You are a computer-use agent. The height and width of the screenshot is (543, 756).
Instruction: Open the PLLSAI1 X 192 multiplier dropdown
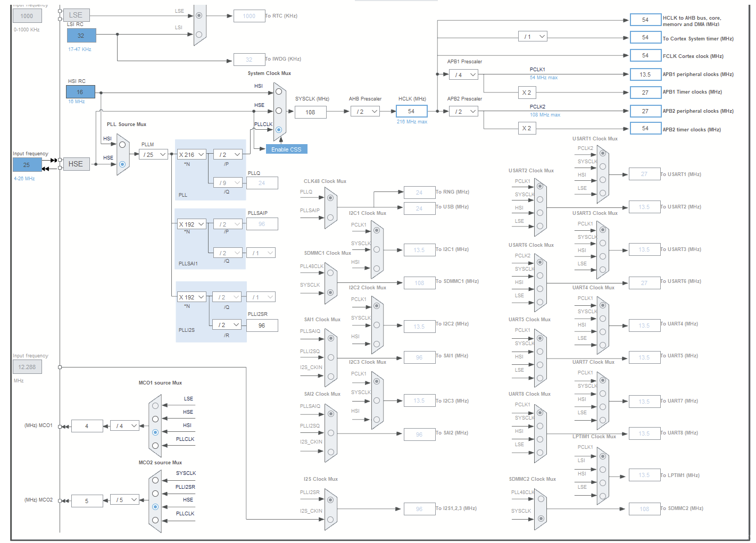[x=192, y=224]
